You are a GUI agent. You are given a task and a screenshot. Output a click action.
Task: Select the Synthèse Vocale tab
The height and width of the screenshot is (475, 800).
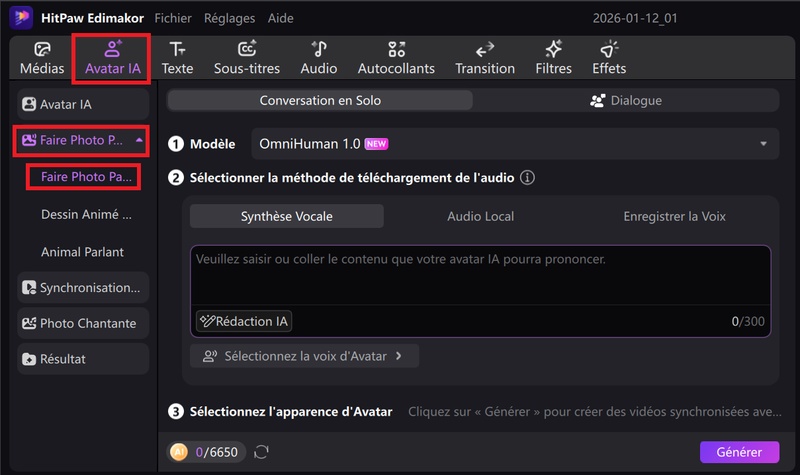[287, 216]
